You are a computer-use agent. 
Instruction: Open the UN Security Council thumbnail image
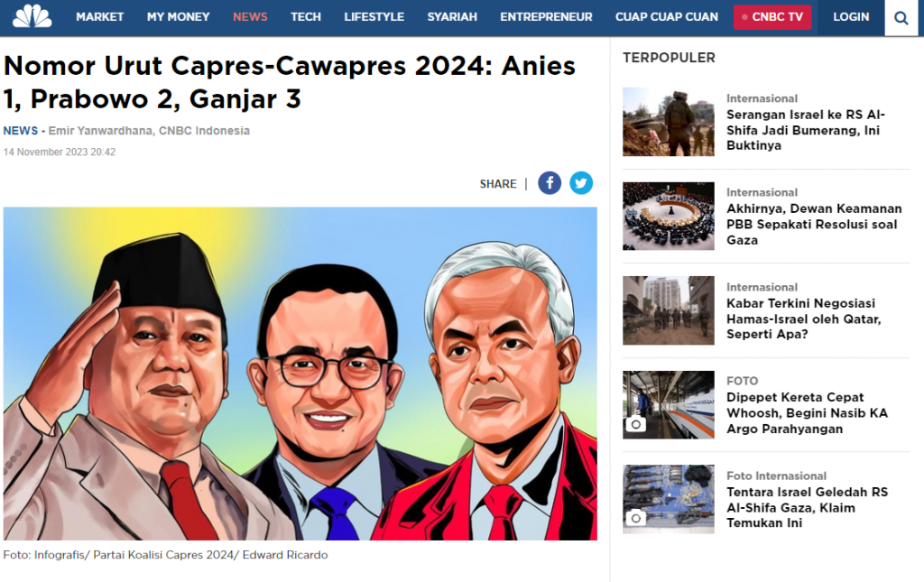[x=669, y=217]
